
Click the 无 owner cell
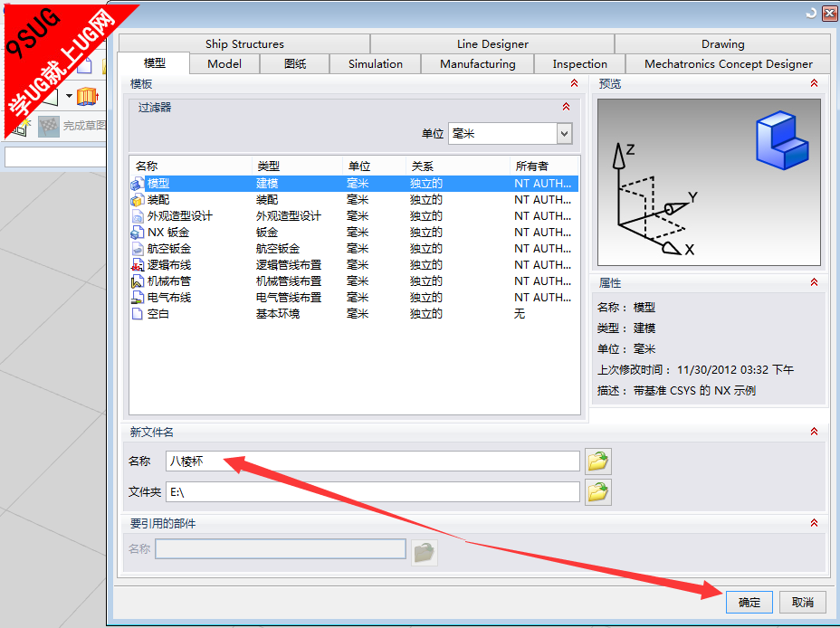tap(520, 314)
